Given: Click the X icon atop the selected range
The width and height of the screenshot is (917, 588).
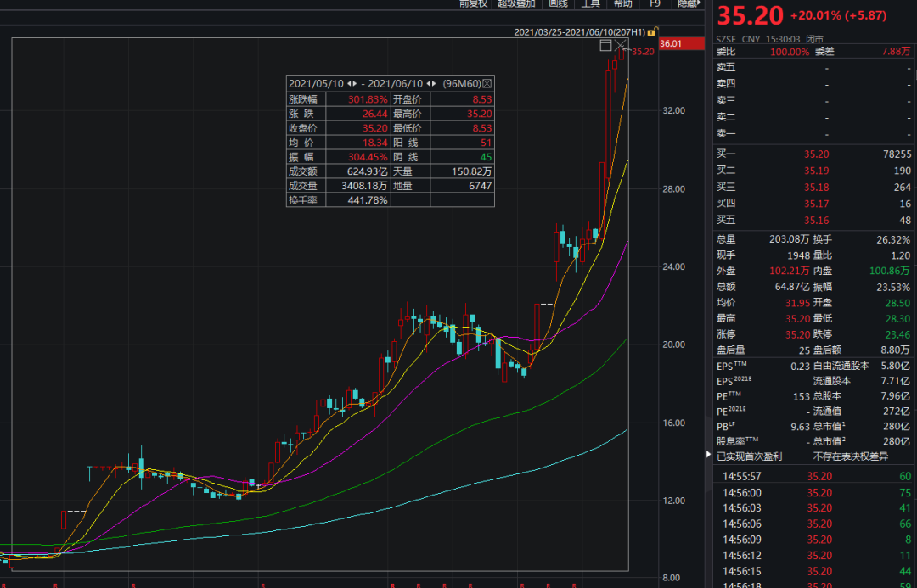Looking at the screenshot, I should [x=622, y=45].
